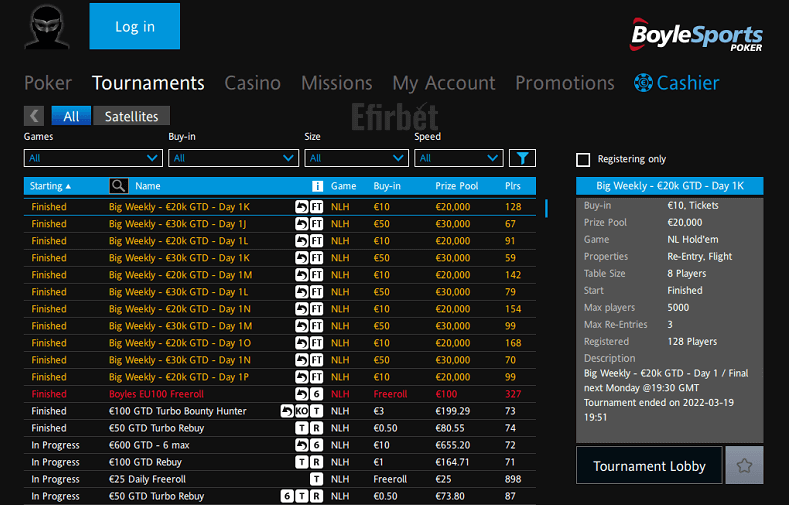This screenshot has width=789, height=505.
Task: Click the €655.20 prize pool cell
Action: (x=452, y=445)
